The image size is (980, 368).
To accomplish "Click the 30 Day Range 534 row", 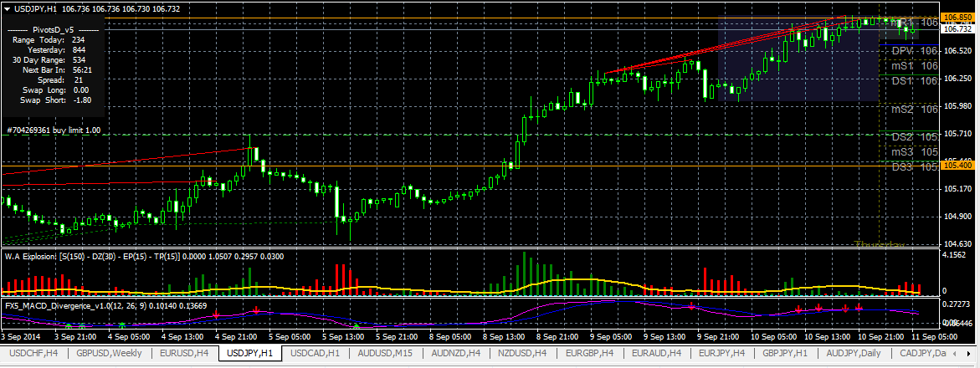I will pyautogui.click(x=49, y=59).
